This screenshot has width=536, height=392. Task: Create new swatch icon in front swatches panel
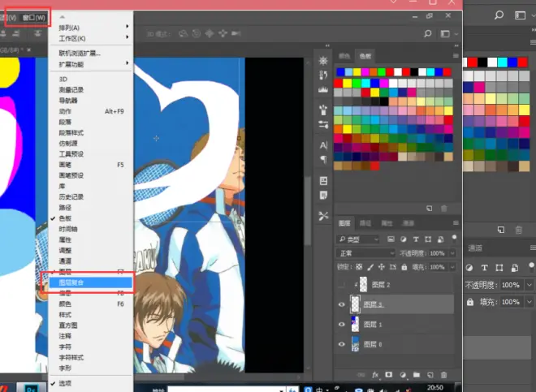click(x=430, y=208)
